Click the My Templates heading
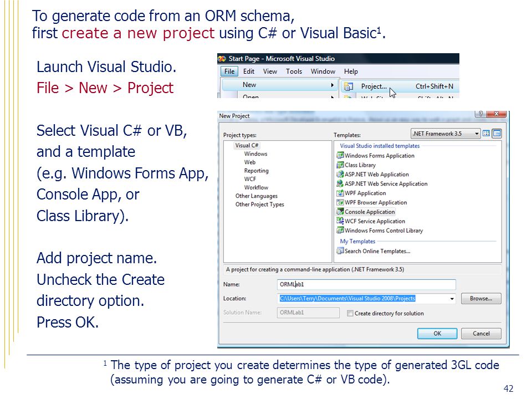The image size is (532, 399). click(x=357, y=241)
